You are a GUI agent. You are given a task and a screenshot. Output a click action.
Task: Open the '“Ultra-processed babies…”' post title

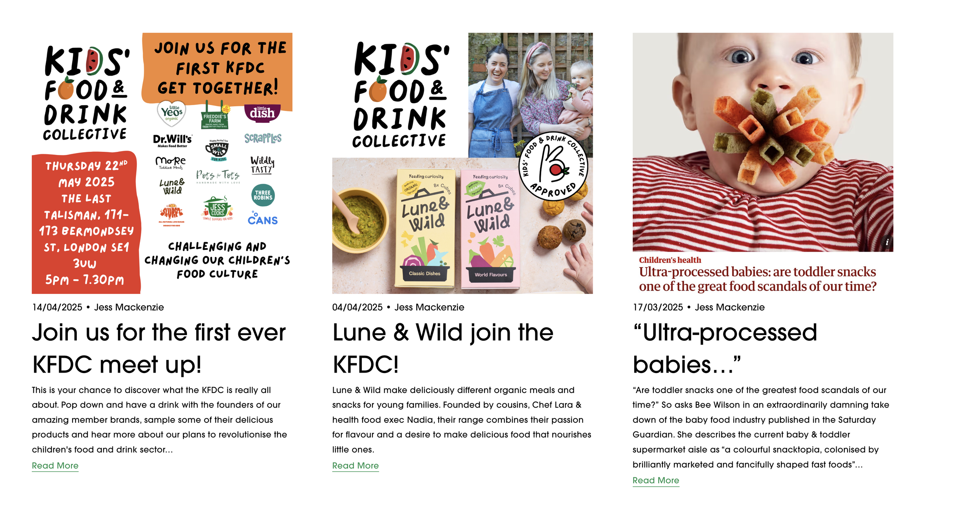coord(725,348)
